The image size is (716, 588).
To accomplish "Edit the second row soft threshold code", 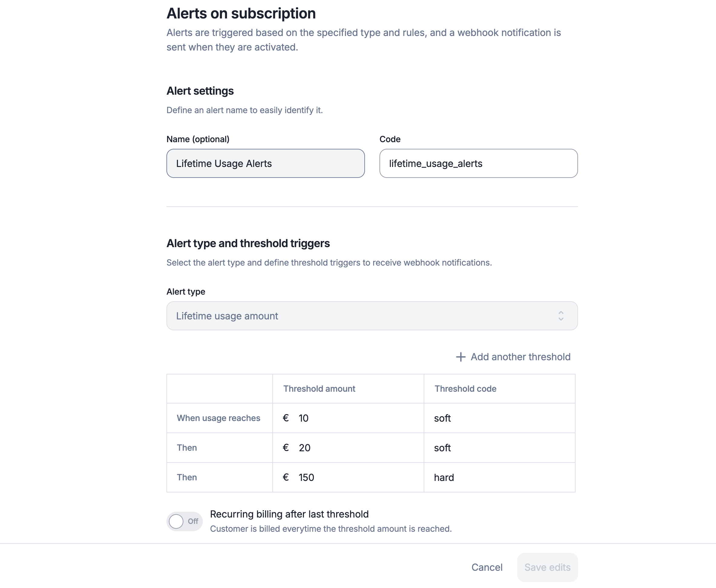I will [x=499, y=447].
